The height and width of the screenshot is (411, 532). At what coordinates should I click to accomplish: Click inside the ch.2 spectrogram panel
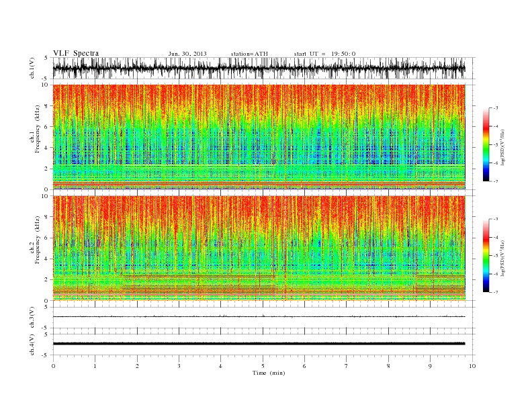(x=259, y=248)
